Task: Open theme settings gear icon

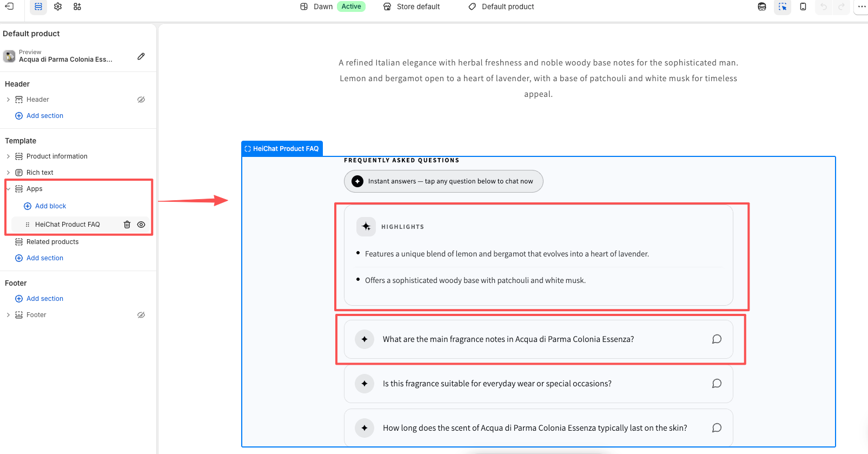Action: point(58,6)
